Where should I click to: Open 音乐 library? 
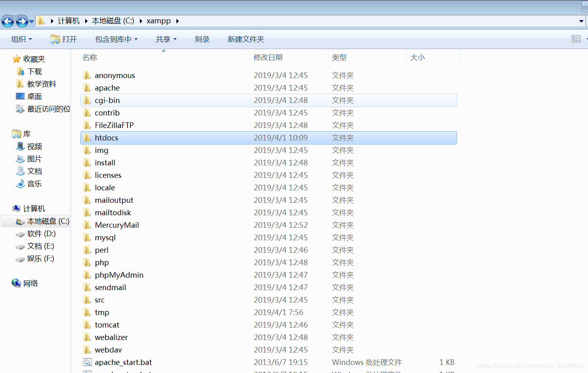pyautogui.click(x=29, y=183)
